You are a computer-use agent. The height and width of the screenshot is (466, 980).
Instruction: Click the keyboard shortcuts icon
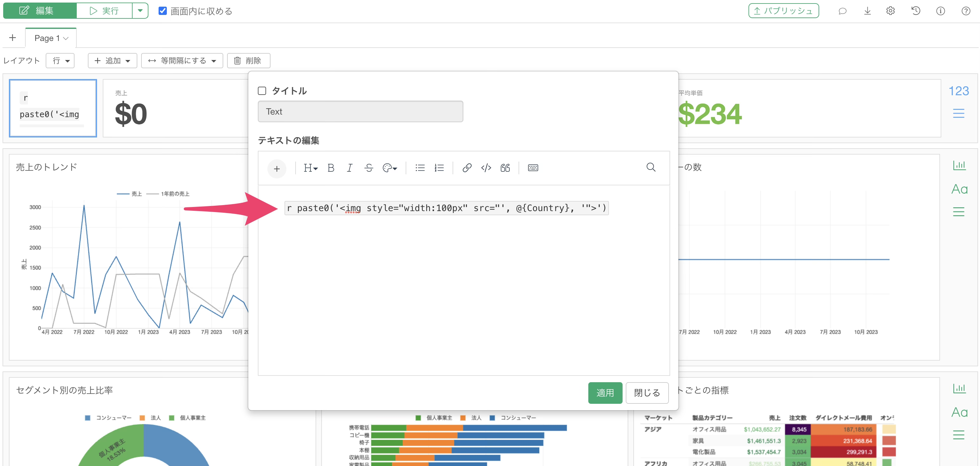[532, 168]
